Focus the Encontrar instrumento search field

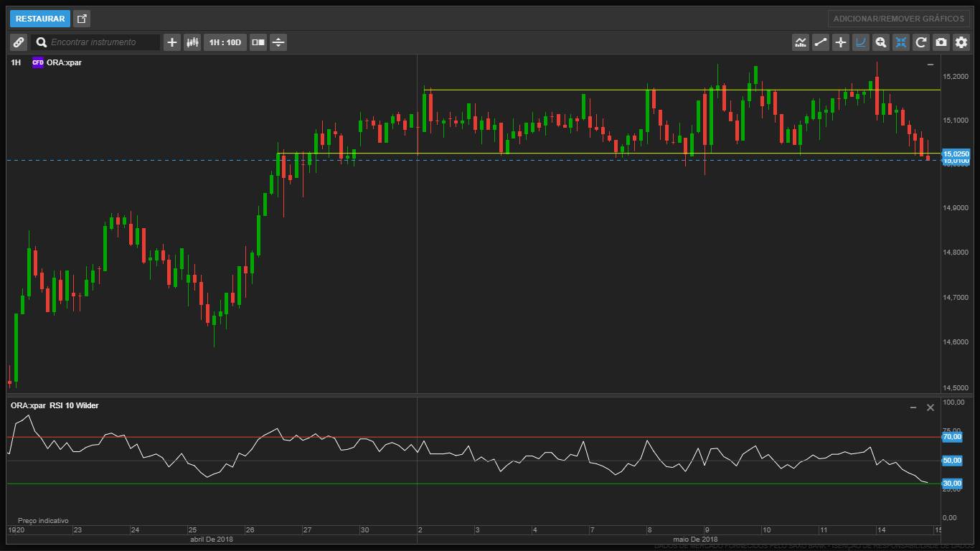coord(103,42)
